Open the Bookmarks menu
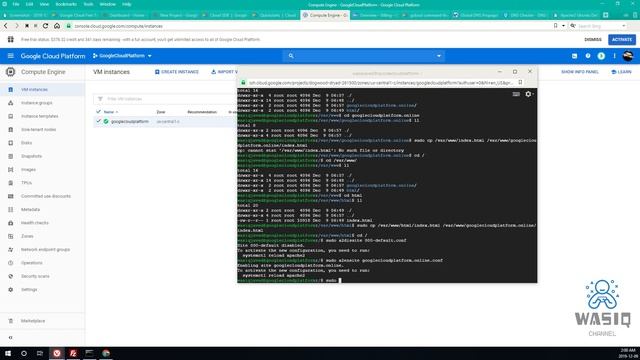The image size is (640, 360). point(66,4)
